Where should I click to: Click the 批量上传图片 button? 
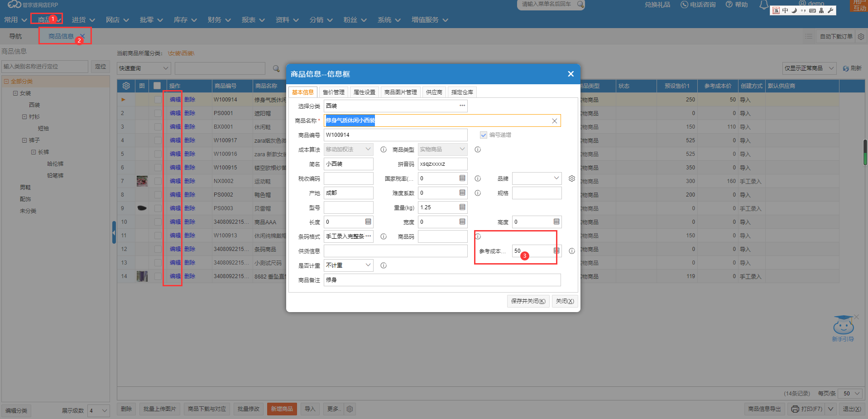click(x=160, y=409)
